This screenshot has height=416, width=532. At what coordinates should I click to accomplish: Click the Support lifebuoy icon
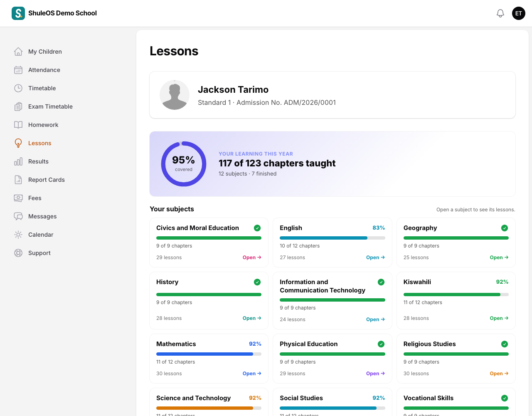18,253
